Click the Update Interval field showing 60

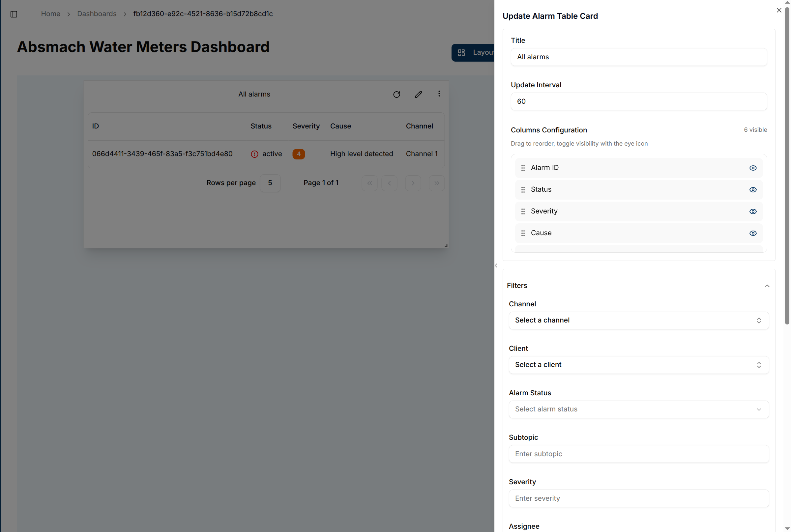tap(638, 101)
